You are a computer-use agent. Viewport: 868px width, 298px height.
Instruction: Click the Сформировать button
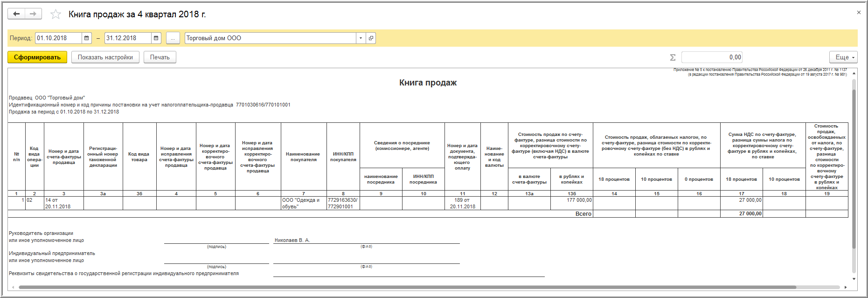37,57
